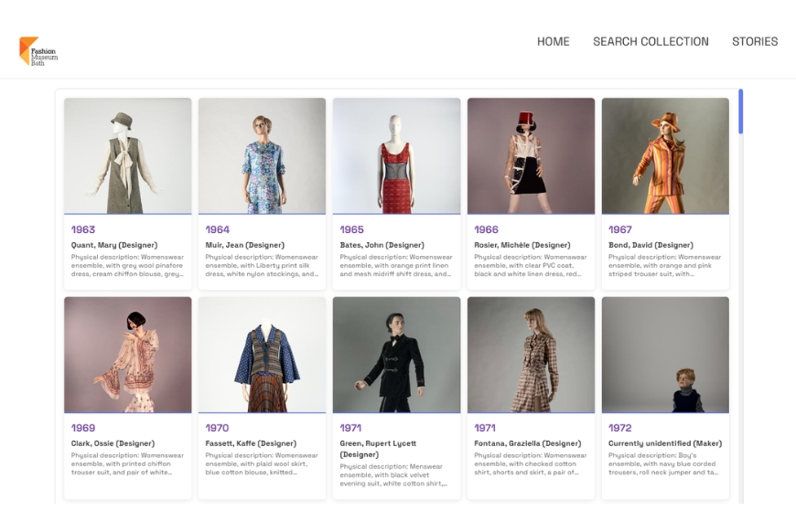Click the 1972 boy's ensemble thumbnail

(x=665, y=355)
